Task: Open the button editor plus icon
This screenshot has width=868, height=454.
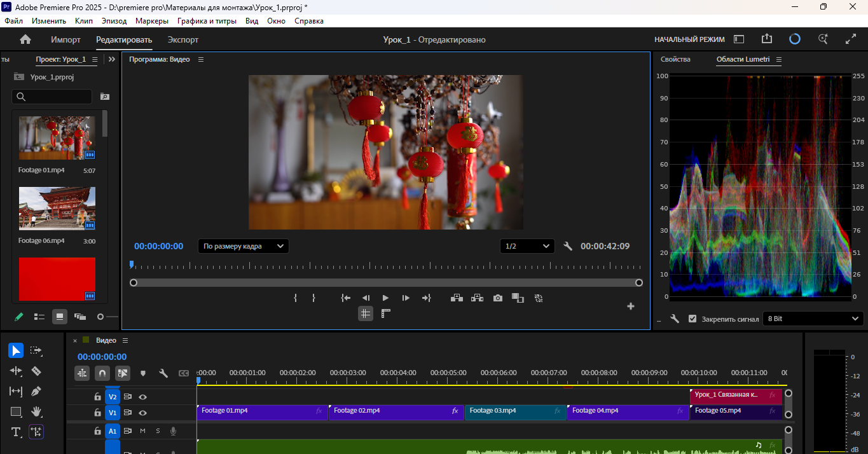Action: click(631, 306)
